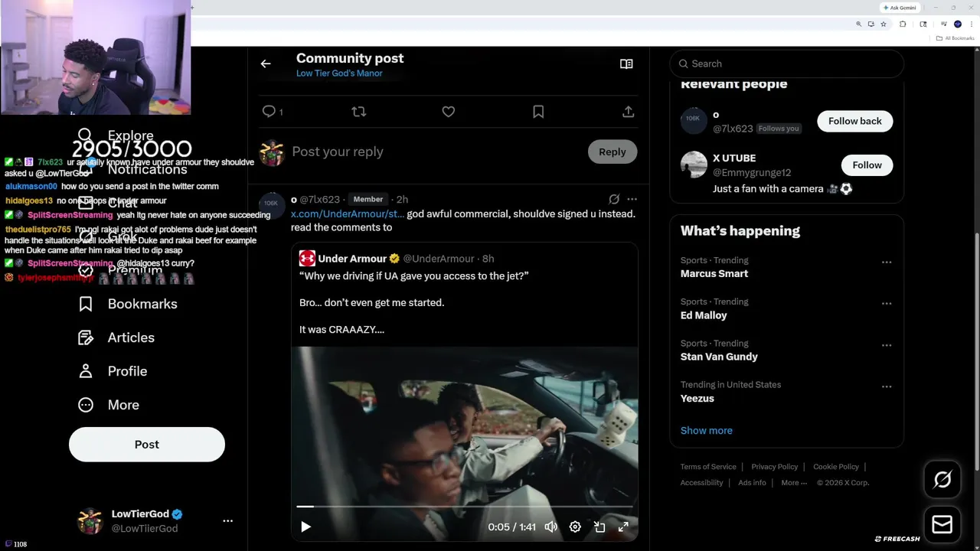Open Articles in left sidebar

click(117, 337)
